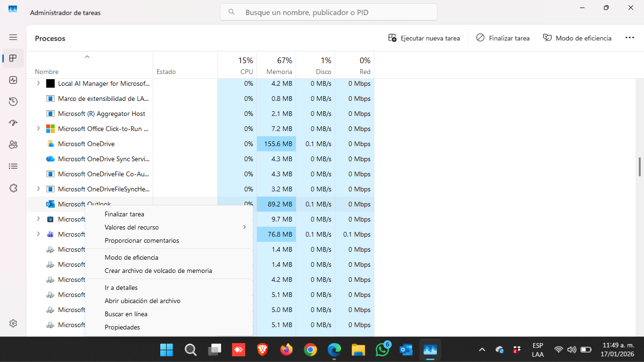This screenshot has height=362, width=644.
Task: Click the vertical scrollbar thumb
Action: click(640, 166)
